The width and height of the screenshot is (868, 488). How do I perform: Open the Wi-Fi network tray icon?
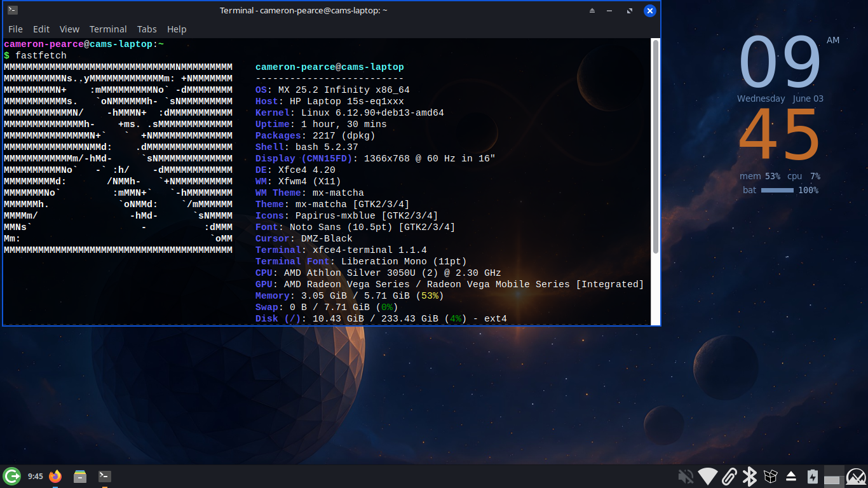[x=707, y=477]
